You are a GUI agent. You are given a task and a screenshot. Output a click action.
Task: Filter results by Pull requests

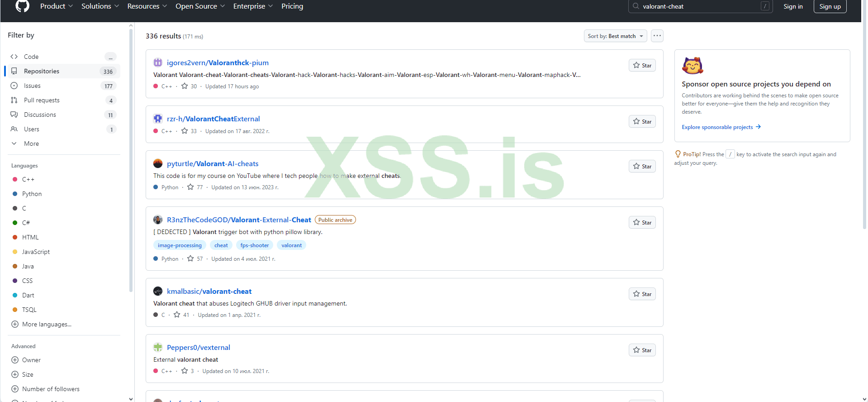[x=63, y=100]
